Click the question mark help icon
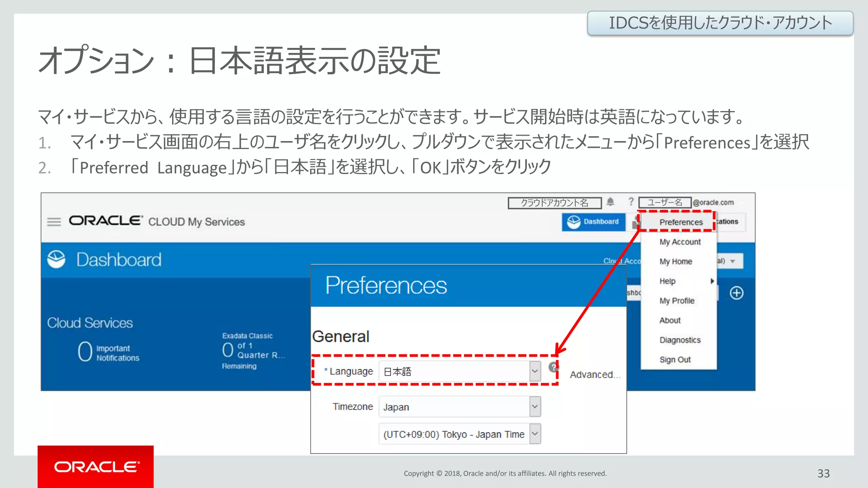 pyautogui.click(x=631, y=202)
